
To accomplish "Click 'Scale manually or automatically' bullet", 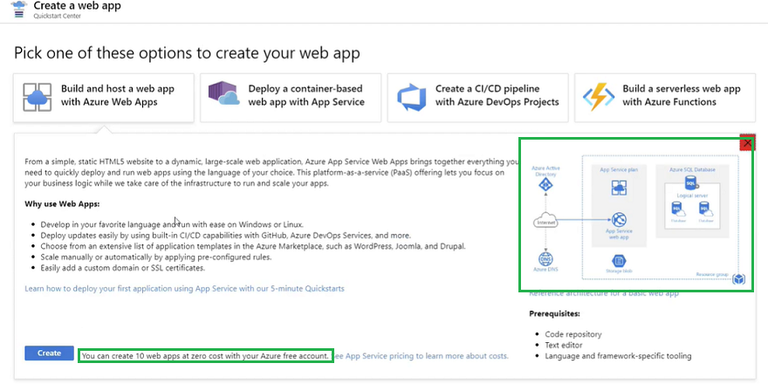I will pos(156,258).
